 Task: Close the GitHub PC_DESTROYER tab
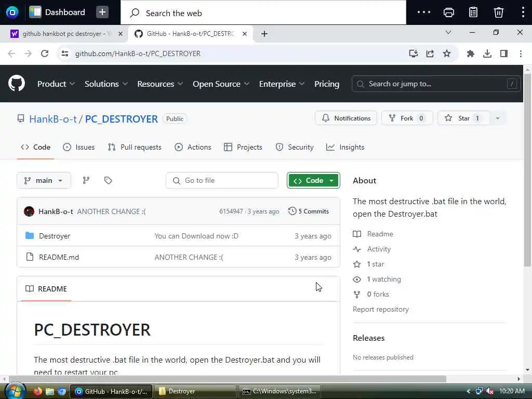point(245,34)
